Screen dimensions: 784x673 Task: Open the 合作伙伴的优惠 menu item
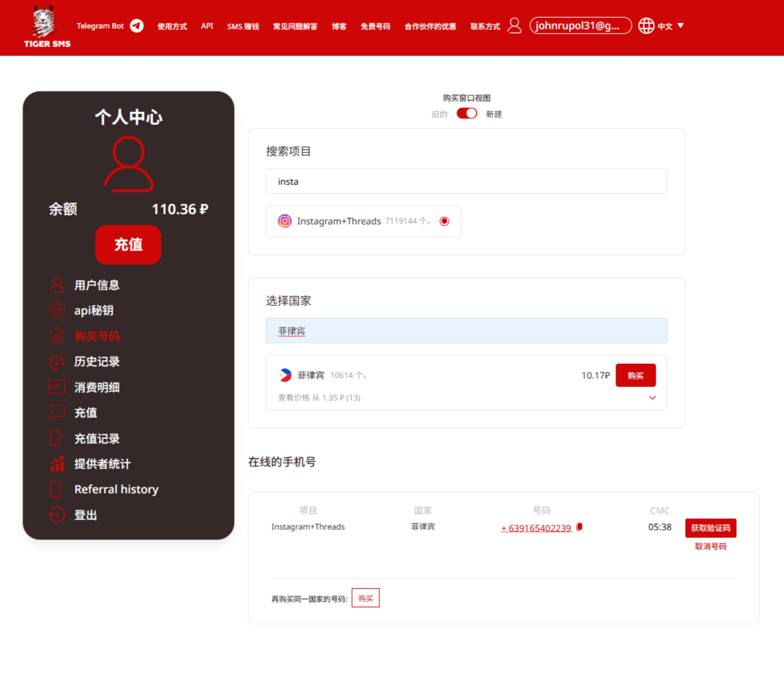click(430, 27)
